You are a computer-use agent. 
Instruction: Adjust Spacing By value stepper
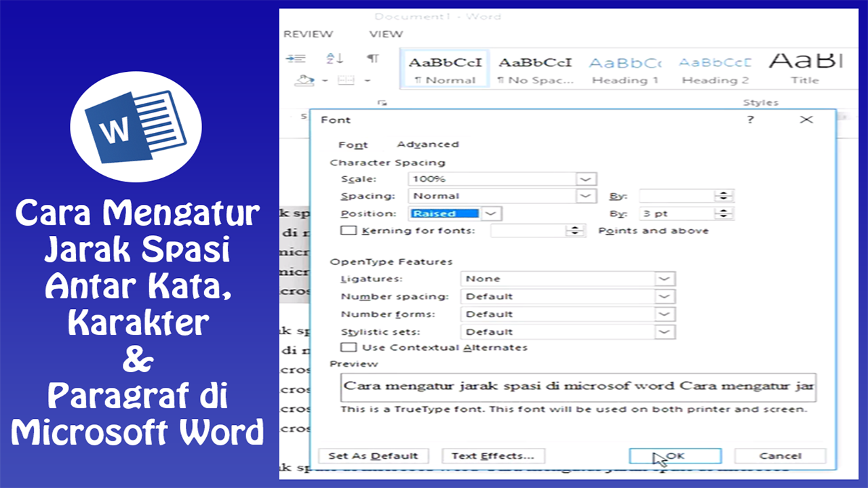point(724,196)
